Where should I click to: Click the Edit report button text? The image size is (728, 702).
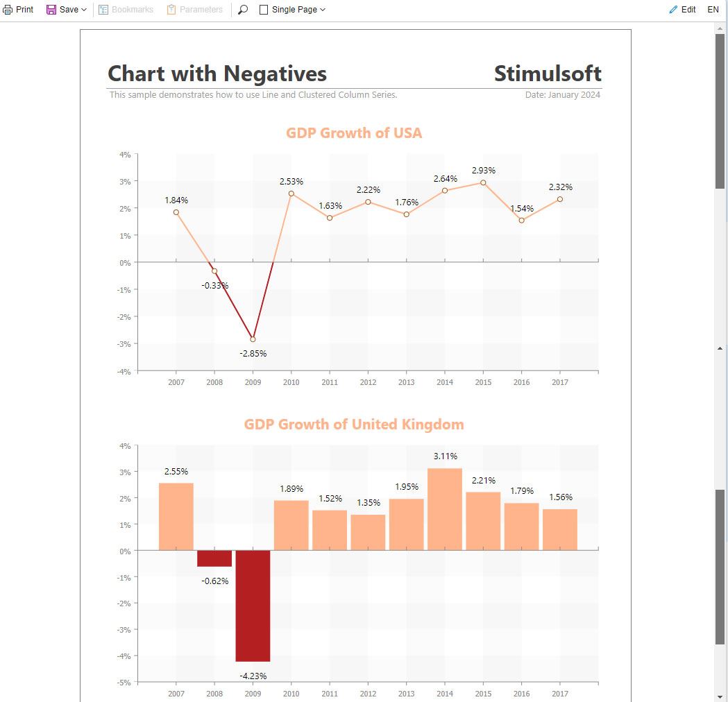click(688, 9)
